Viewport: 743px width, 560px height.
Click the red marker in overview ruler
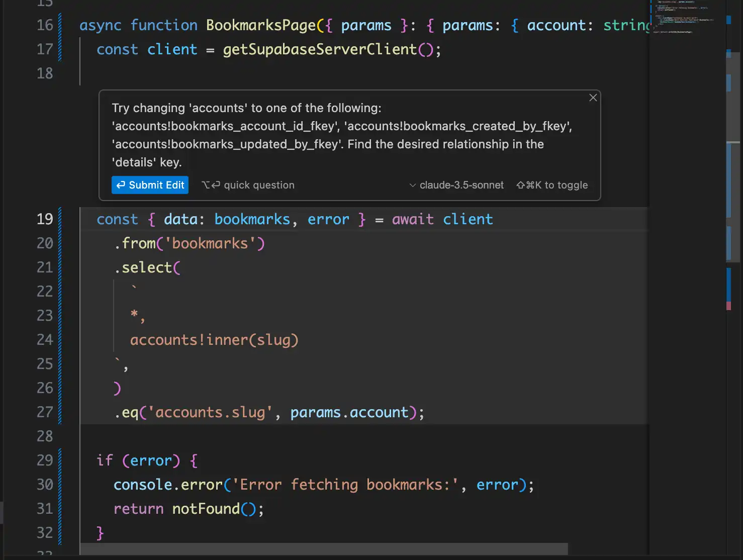(729, 306)
